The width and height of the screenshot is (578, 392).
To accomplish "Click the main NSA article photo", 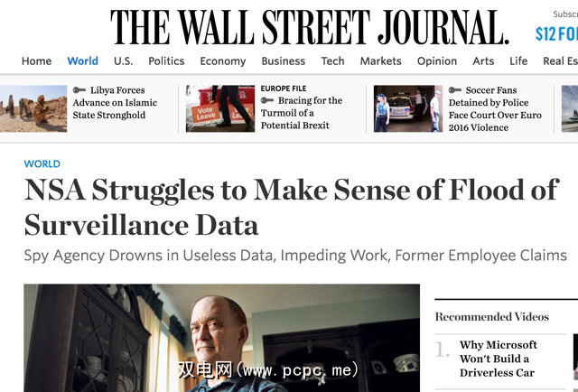I will [x=221, y=338].
